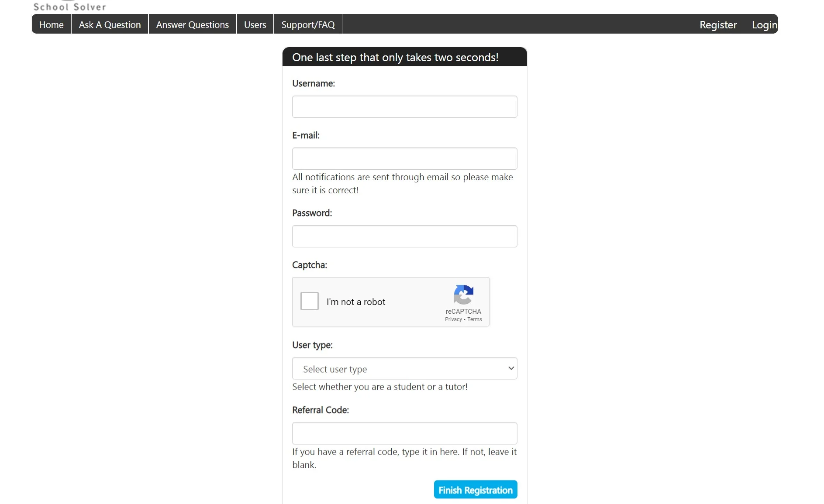The image size is (824, 504).
Task: Open the reCAPTCHA Terms link
Action: coord(474,319)
